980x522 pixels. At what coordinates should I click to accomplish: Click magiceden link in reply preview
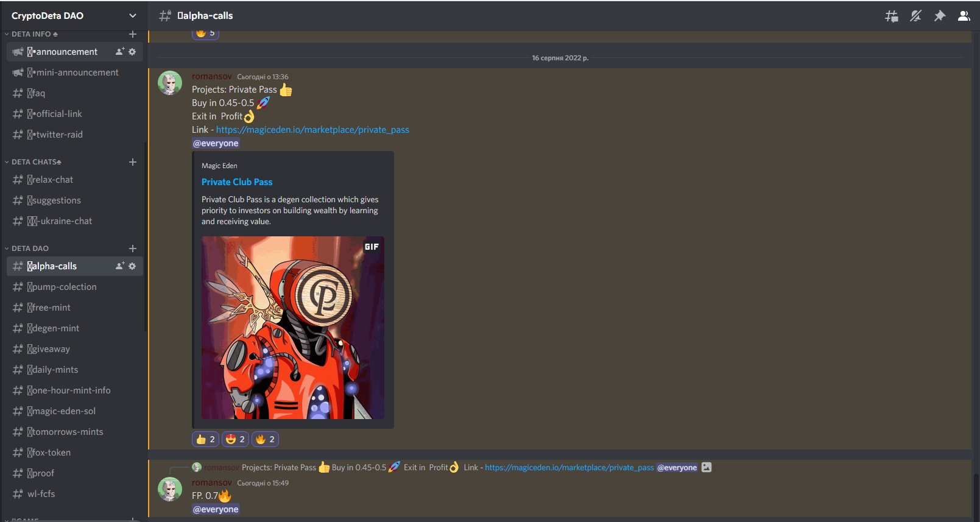click(569, 468)
